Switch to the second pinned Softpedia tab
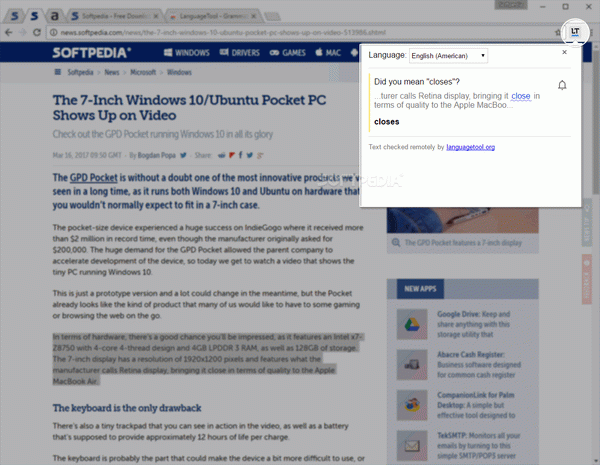 [34, 16]
